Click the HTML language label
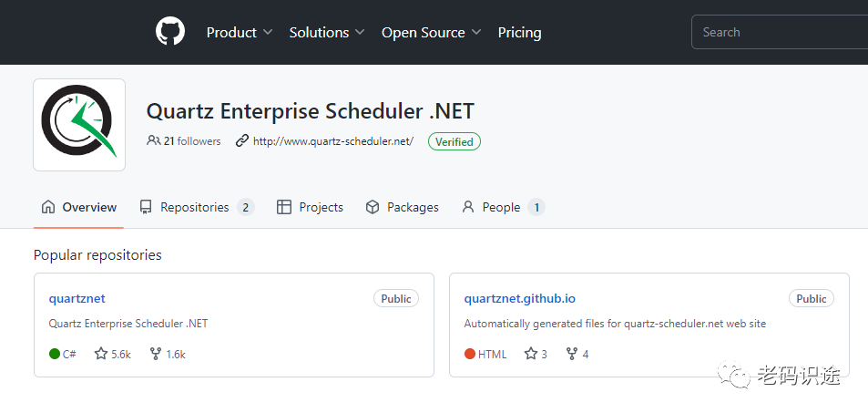 [x=492, y=355]
